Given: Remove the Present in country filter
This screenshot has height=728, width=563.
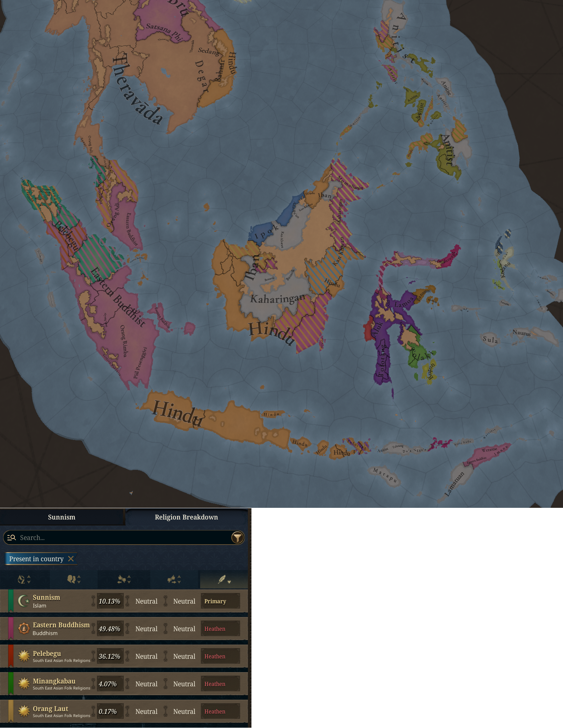Looking at the screenshot, I should click(x=71, y=559).
